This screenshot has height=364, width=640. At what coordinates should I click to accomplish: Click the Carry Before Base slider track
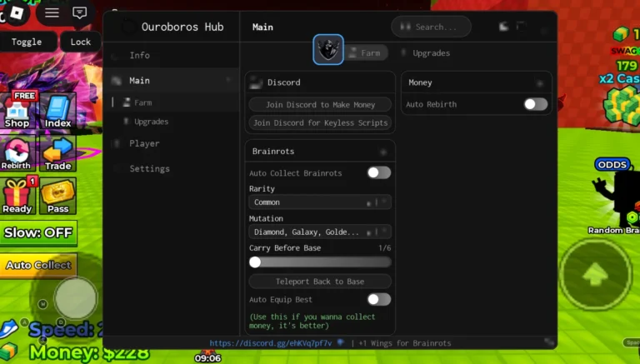click(320, 262)
